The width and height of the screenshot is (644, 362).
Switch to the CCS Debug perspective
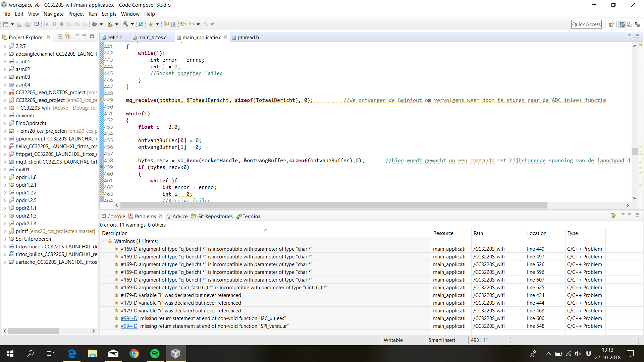(x=637, y=24)
